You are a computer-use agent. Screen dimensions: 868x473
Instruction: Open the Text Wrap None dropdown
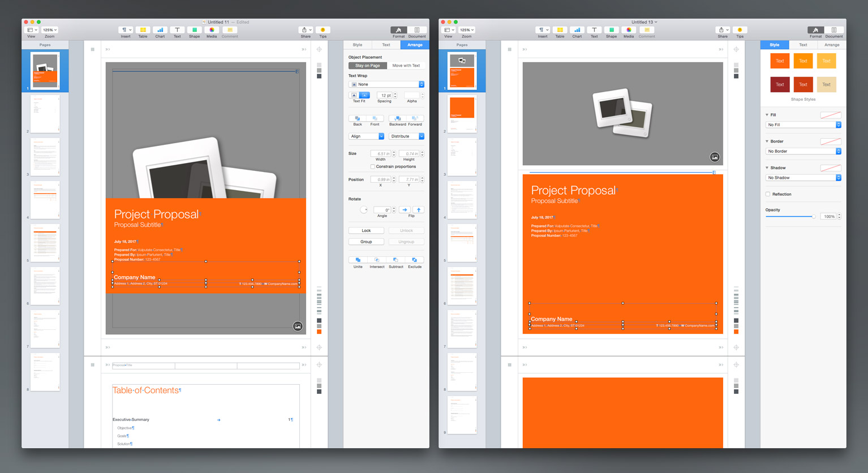click(x=386, y=84)
